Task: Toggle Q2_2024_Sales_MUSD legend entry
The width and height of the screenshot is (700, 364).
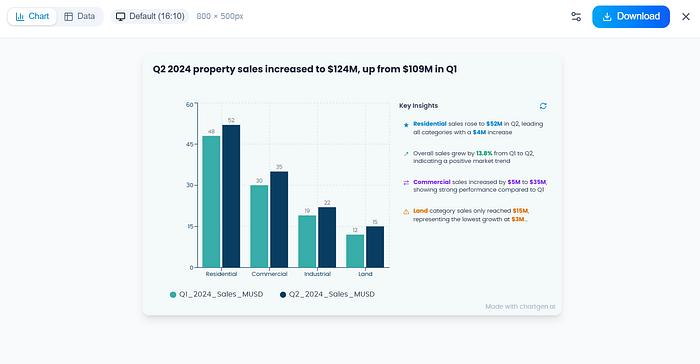Action: tap(327, 294)
